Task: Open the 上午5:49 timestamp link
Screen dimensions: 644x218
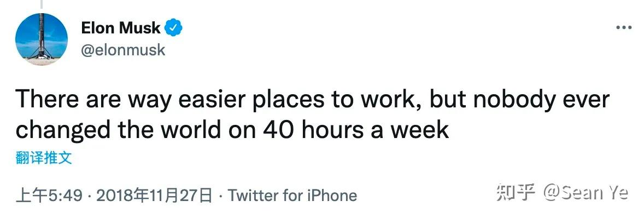Action: [49, 196]
